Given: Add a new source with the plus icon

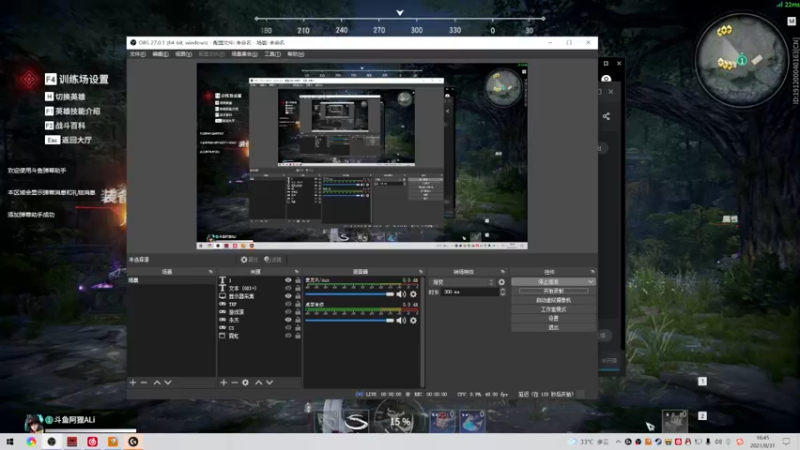Looking at the screenshot, I should (x=223, y=382).
